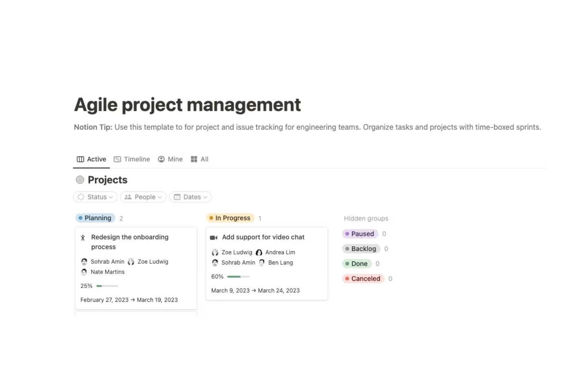
Task: Show the hidden Done group
Action: pos(357,263)
